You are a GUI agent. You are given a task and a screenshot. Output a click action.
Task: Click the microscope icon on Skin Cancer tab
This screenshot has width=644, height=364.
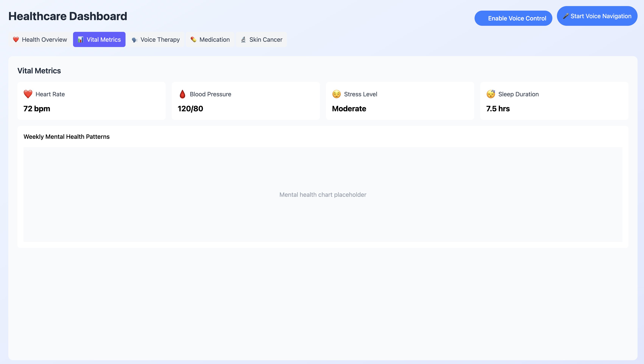pyautogui.click(x=243, y=40)
